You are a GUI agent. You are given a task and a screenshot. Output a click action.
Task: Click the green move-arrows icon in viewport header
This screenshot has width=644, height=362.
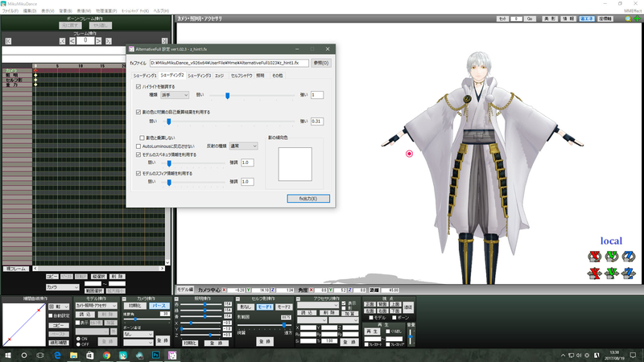coord(637,19)
